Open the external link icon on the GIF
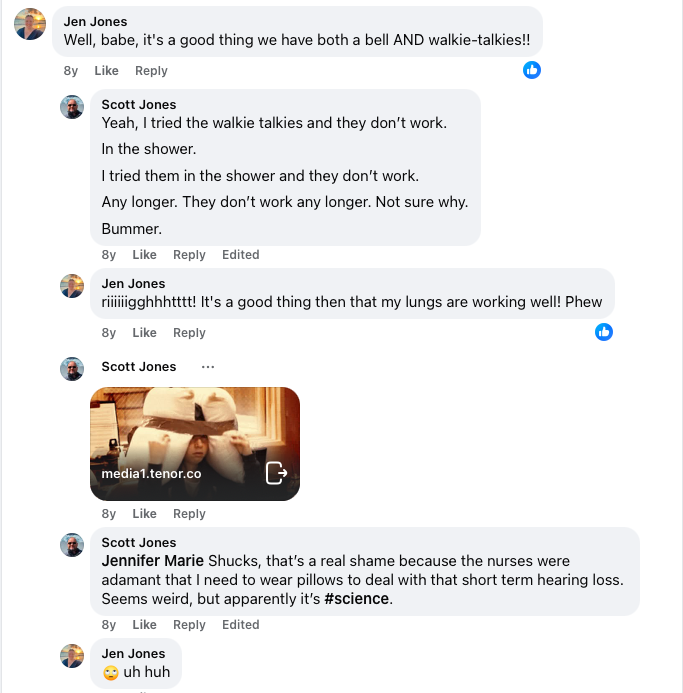The width and height of the screenshot is (683, 693). click(276, 473)
